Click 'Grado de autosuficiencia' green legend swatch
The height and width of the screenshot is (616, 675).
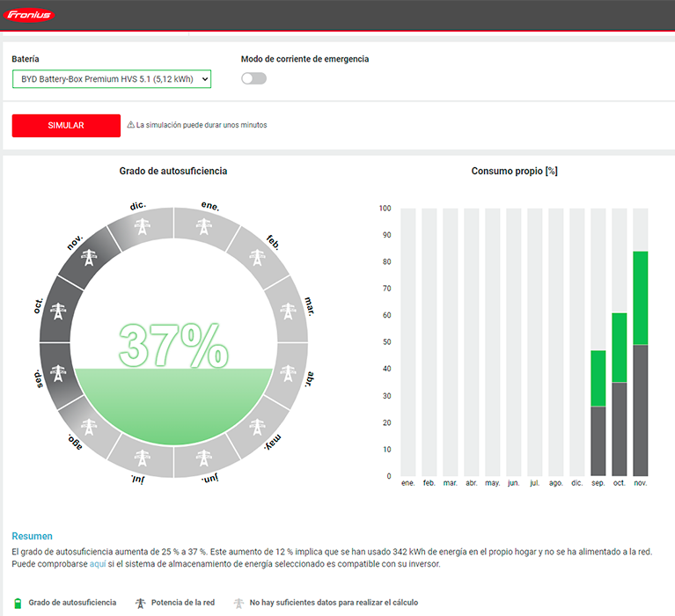[17, 603]
